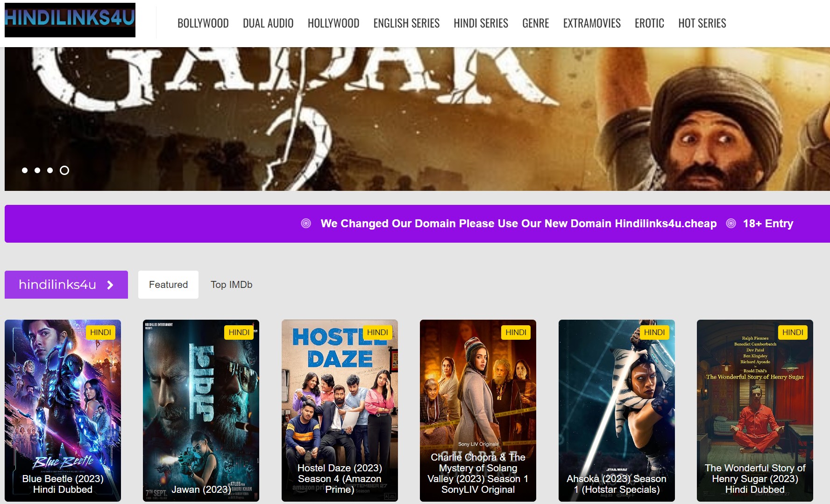Switch to the Top IMDb tab
The image size is (830, 504).
(x=231, y=285)
